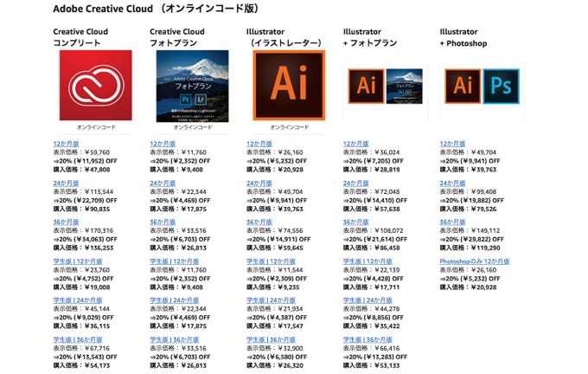
Task: Click the Ai icon in Illustrator + フォトプラン image
Action: click(x=365, y=86)
